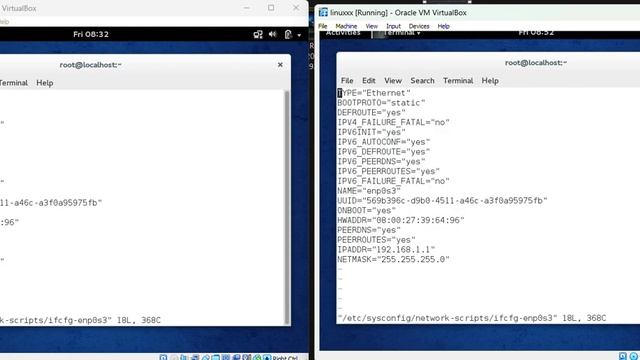Open File menu in right terminal window
Viewport: 640px width, 360px height.
(x=347, y=81)
